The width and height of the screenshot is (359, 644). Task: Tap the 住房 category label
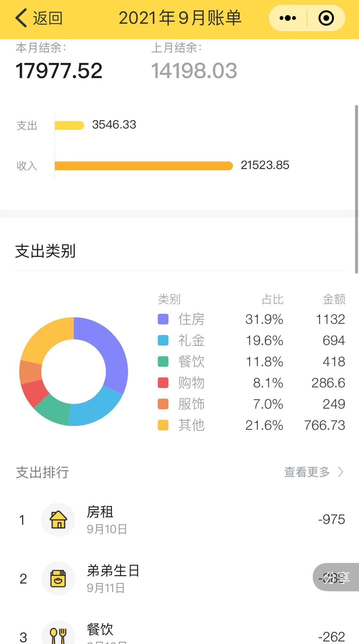coord(191,319)
